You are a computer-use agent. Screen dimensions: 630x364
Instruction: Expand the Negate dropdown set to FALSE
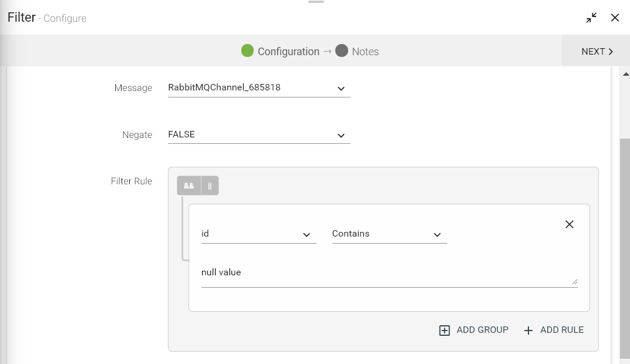pos(258,135)
